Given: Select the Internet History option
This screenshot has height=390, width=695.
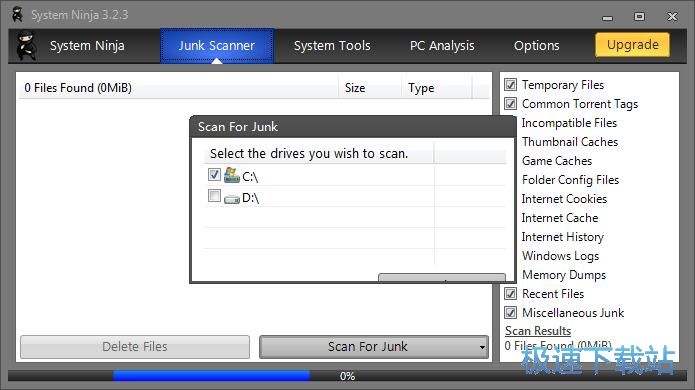Looking at the screenshot, I should pyautogui.click(x=562, y=237).
